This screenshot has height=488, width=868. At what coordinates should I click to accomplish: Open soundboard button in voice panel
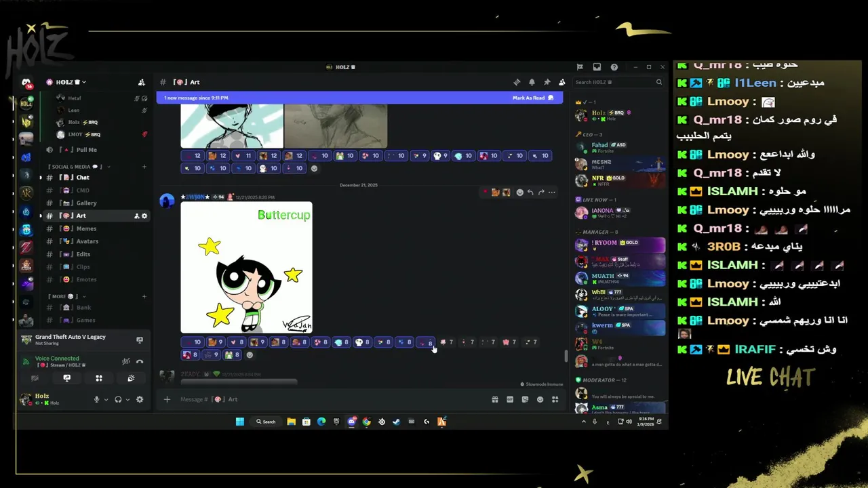click(x=131, y=378)
